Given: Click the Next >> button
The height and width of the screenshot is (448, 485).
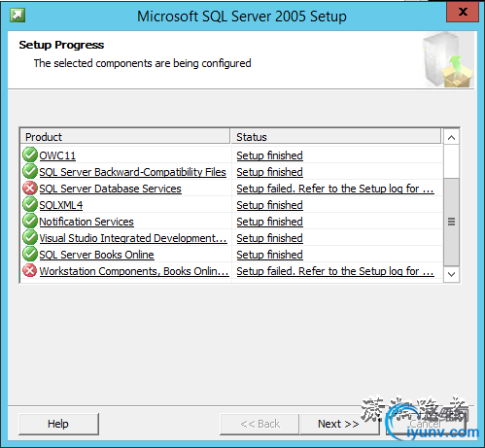Looking at the screenshot, I should point(338,424).
